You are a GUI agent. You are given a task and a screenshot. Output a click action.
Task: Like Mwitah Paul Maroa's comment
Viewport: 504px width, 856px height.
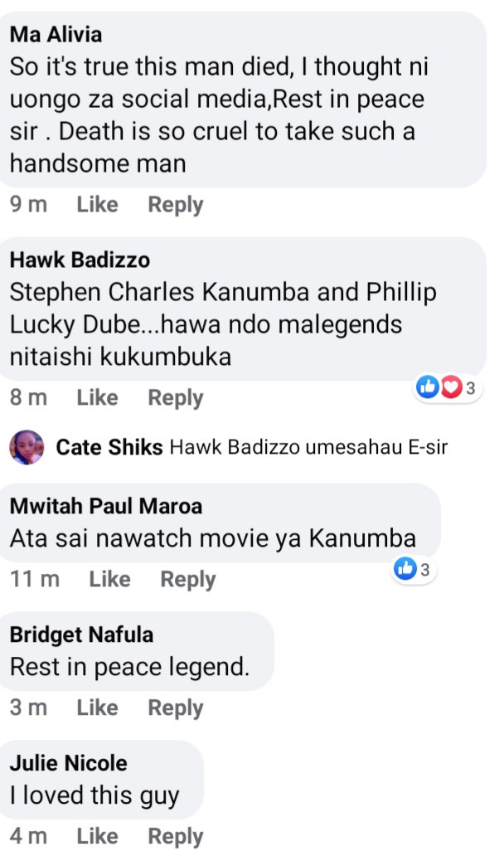[x=109, y=579]
